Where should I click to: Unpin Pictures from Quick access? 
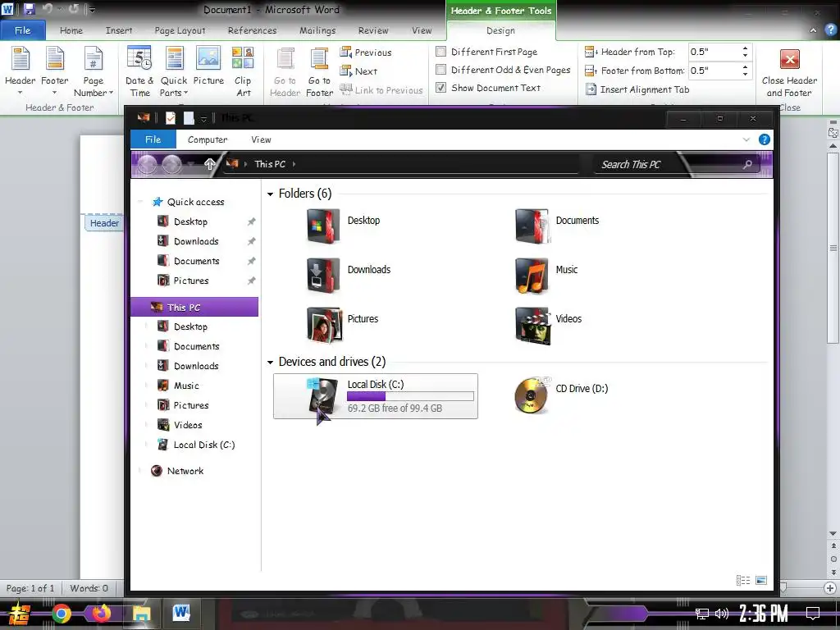click(251, 281)
